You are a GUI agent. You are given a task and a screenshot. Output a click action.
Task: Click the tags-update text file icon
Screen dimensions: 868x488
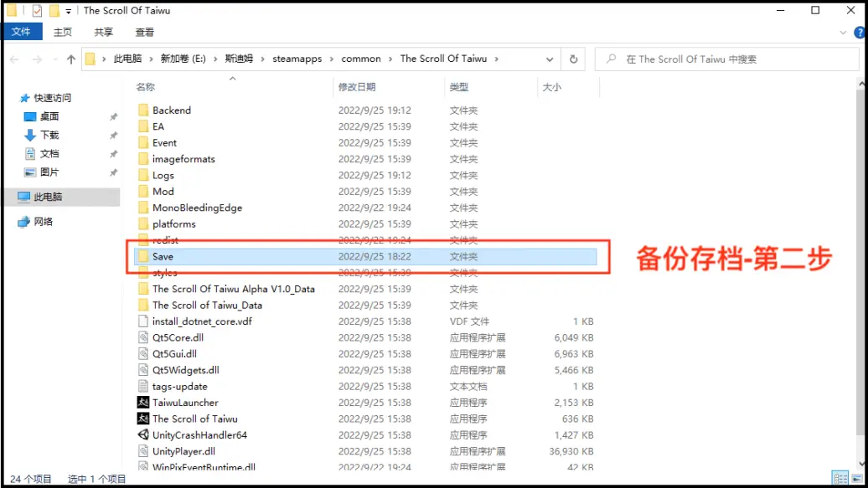pos(143,386)
